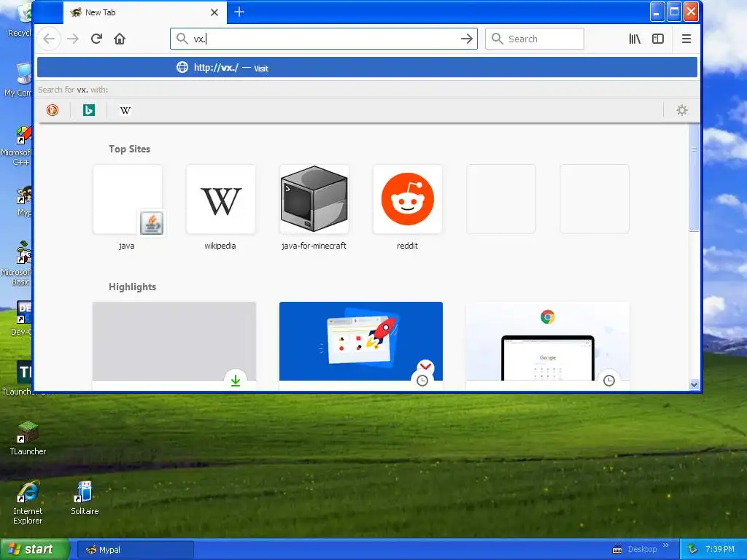Click the keyboard icon in the taskbar
Viewport: 747px width, 560px height.
[x=617, y=550]
